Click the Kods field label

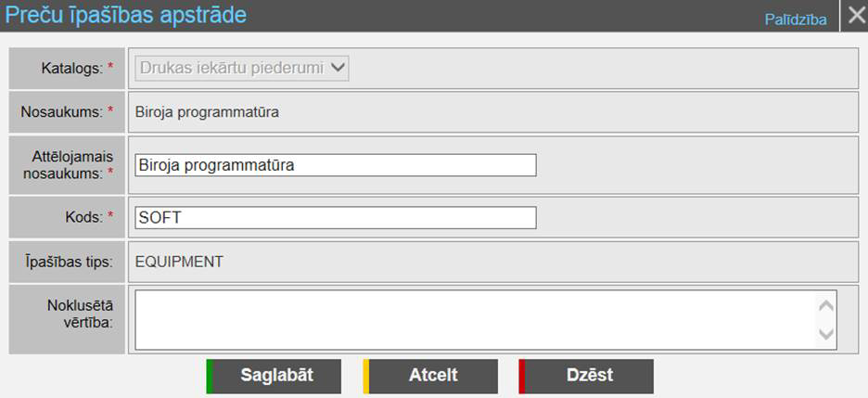click(84, 217)
